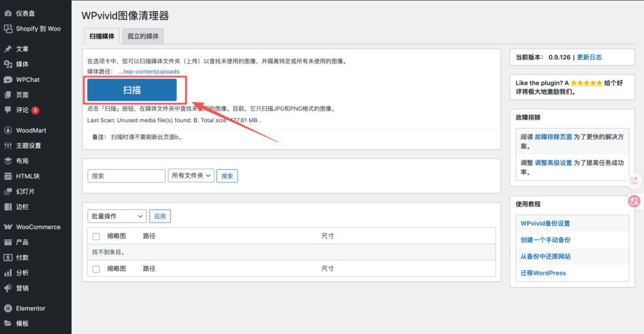Click the 缩略图 column label in footer

[x=116, y=269]
